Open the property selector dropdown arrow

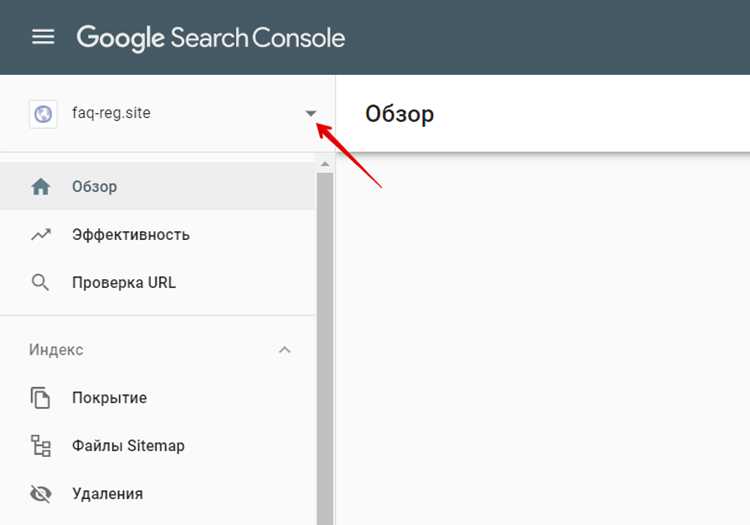tap(311, 113)
